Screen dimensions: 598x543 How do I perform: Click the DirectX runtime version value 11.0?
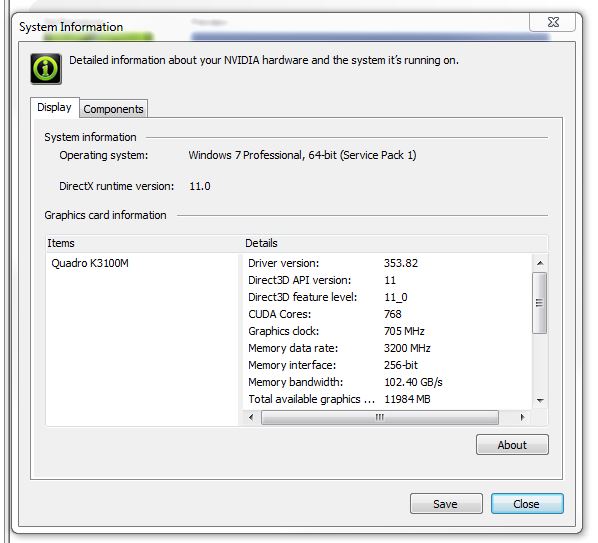(x=200, y=186)
